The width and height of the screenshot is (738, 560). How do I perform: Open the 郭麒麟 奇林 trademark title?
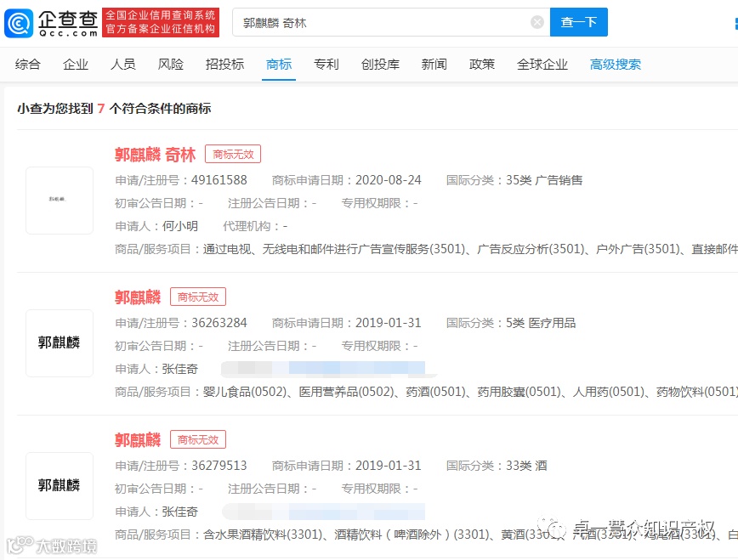click(155, 155)
